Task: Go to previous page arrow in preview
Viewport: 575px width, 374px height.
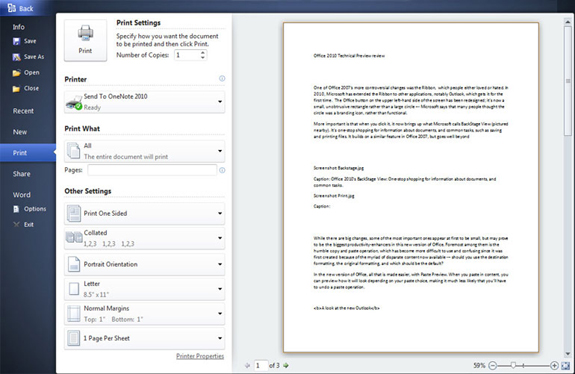Action: point(248,365)
